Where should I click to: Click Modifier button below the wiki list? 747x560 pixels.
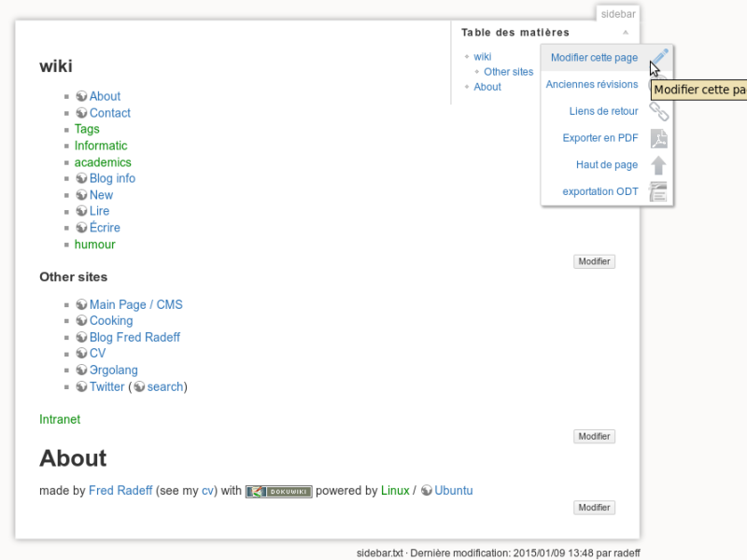(594, 261)
